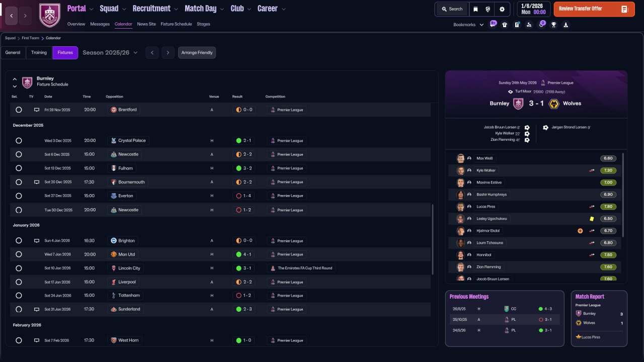This screenshot has width=644, height=362.
Task: Click the Man Utd club badge
Action: click(x=114, y=254)
